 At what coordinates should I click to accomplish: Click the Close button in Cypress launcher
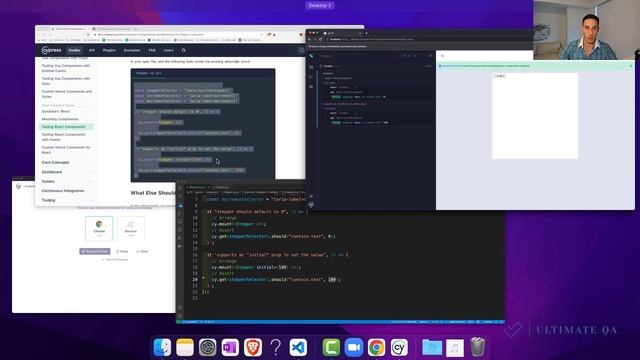pyautogui.click(x=142, y=251)
